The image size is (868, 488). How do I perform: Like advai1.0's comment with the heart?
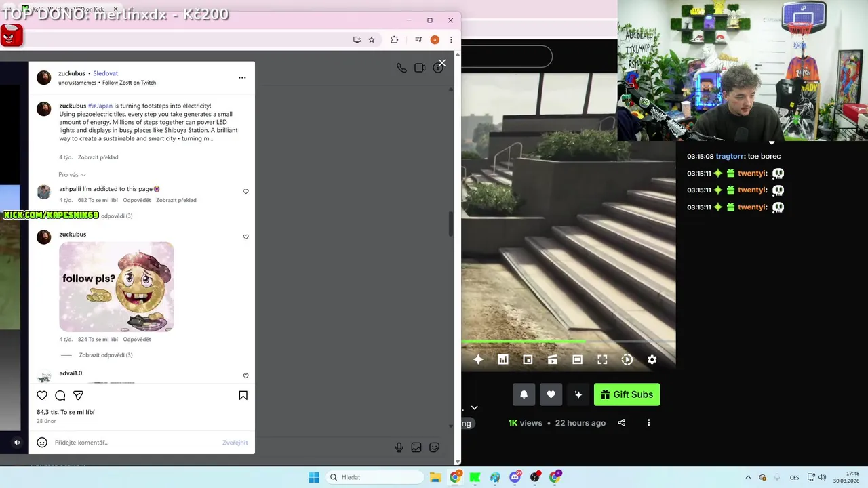click(x=245, y=376)
